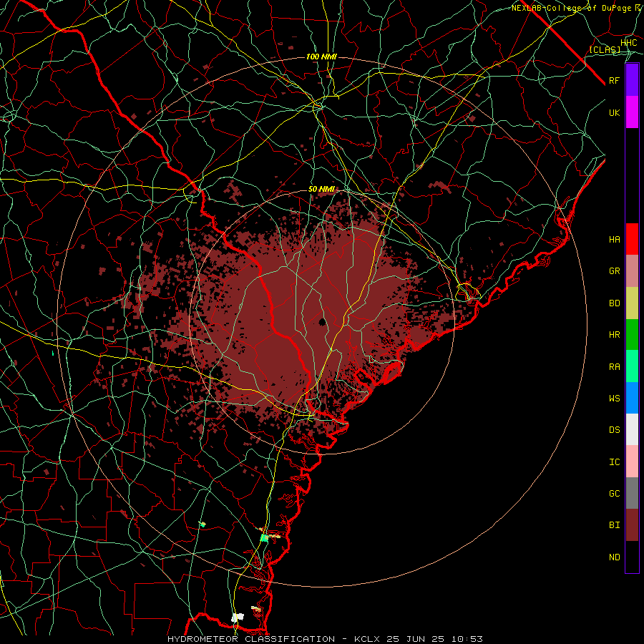644x644 pixels.
Task: Click the GR pink legend swatch
Action: pyautogui.click(x=632, y=271)
